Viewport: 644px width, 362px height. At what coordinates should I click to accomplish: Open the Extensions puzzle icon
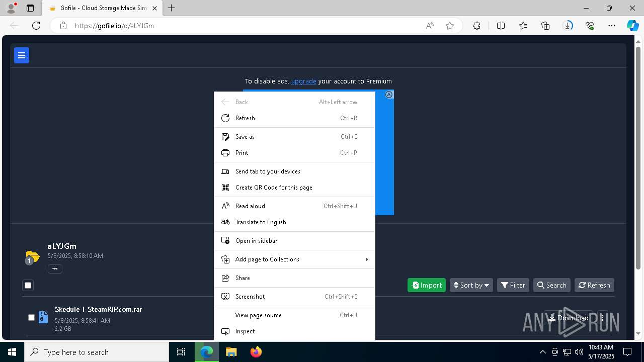(x=476, y=26)
